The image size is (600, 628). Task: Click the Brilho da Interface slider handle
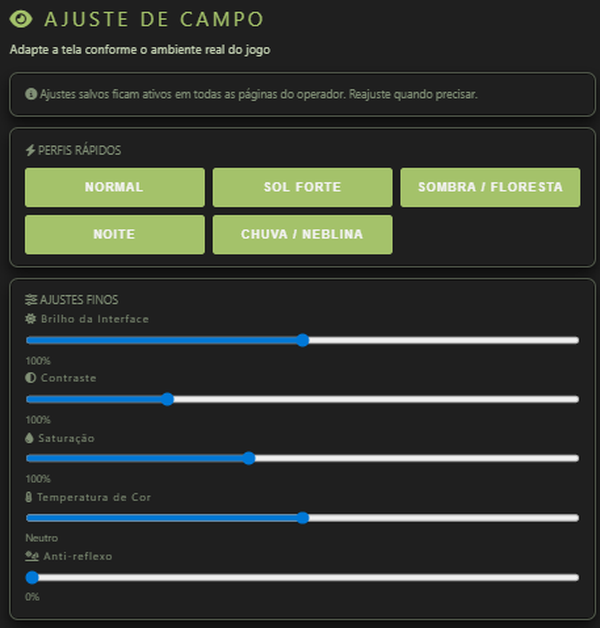click(x=303, y=340)
